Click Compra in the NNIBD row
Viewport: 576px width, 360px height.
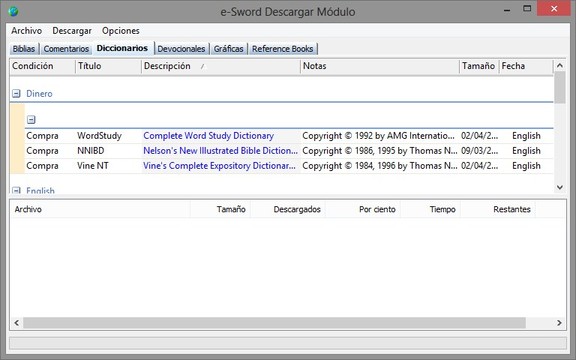tap(42, 151)
